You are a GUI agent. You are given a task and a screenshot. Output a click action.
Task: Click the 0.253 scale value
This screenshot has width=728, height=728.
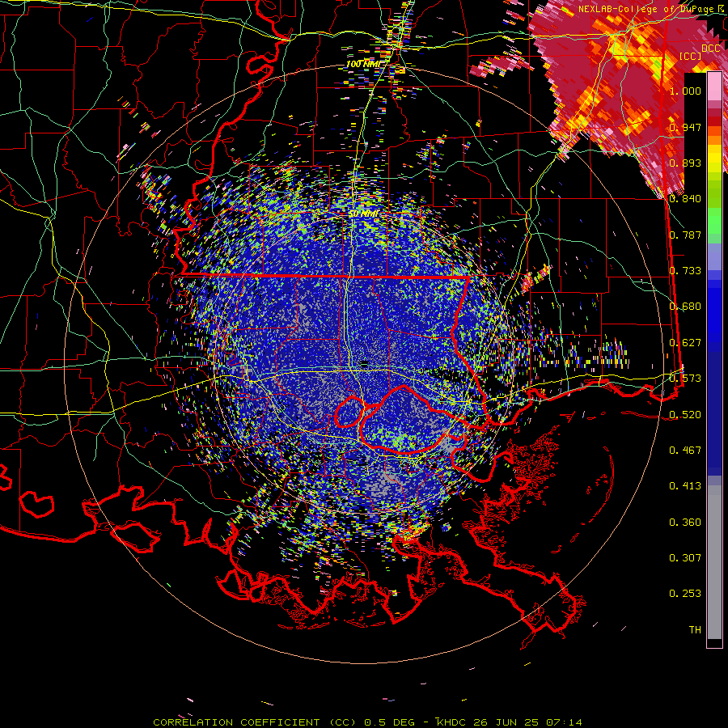(685, 594)
